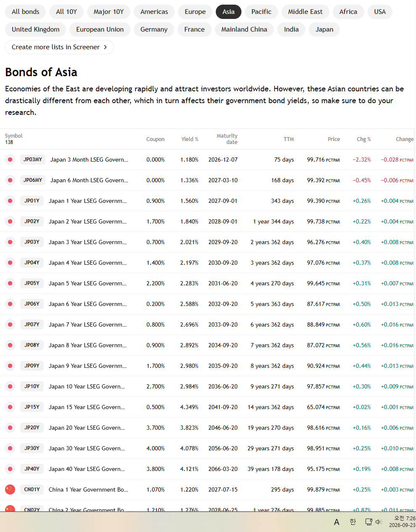Click the Japan flag icon beside JP40Y
Screen dimensions: 416x532
(x=10, y=469)
